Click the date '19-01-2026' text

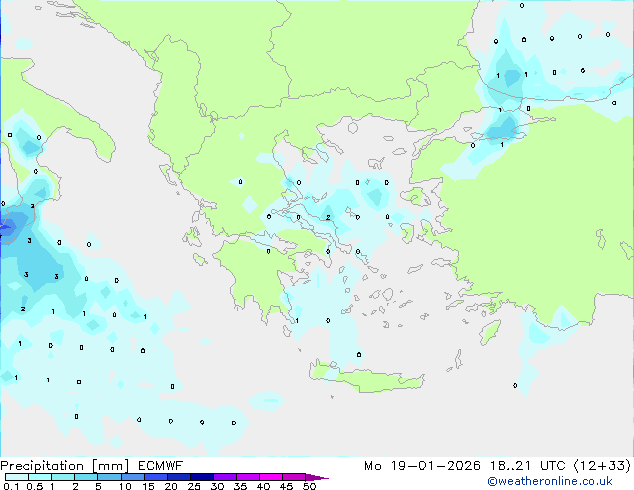pos(435,466)
